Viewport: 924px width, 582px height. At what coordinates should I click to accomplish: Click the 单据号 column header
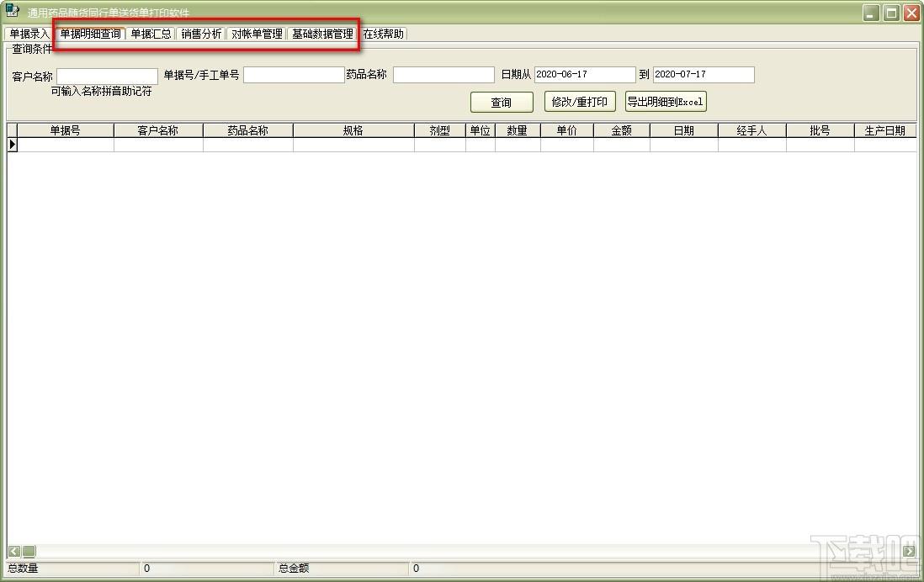[x=66, y=130]
